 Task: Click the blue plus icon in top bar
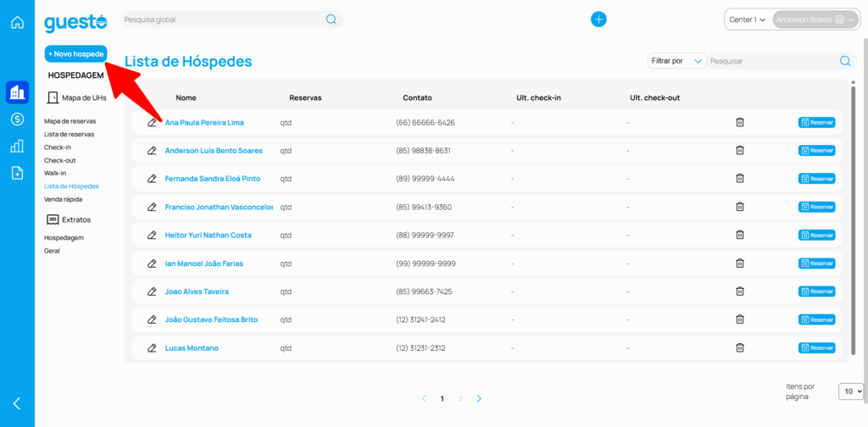pos(598,19)
